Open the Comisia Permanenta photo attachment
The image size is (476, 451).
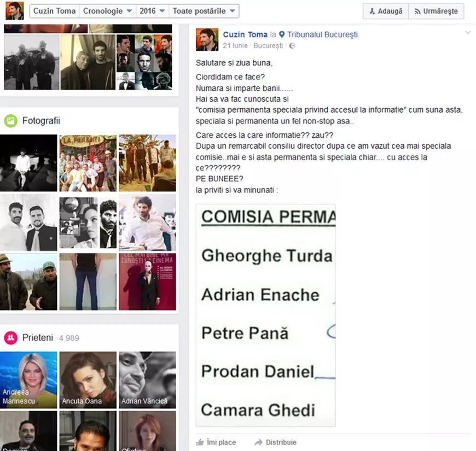tap(266, 315)
